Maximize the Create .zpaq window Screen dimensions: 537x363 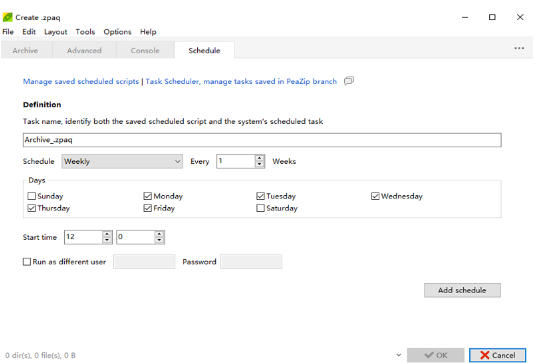492,17
